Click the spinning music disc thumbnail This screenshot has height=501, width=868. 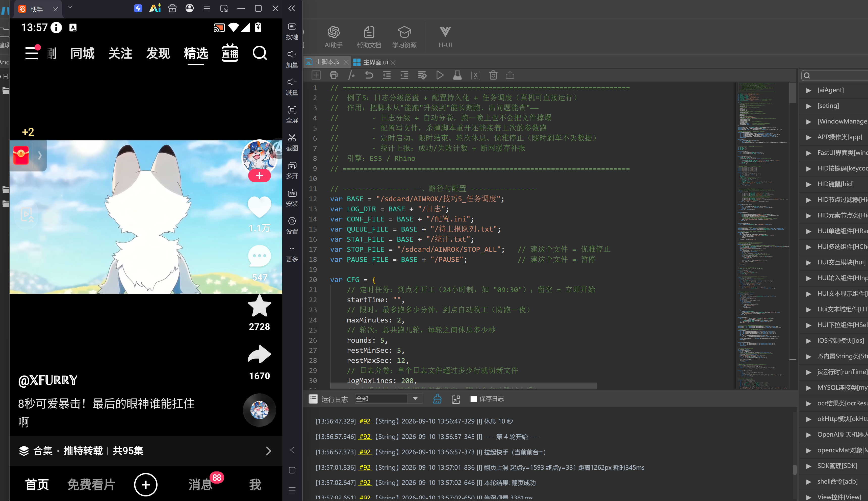(x=259, y=410)
